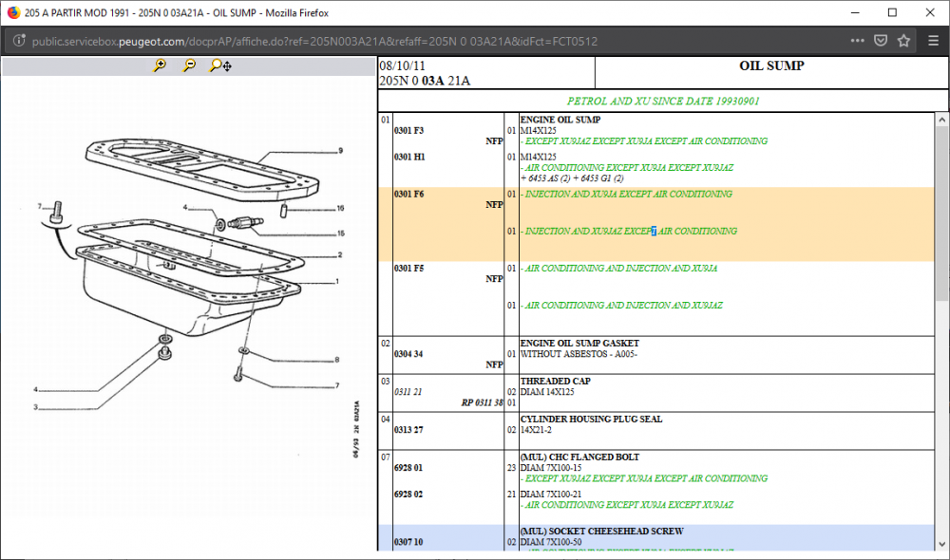Select part number 0301 F3

[x=408, y=130]
